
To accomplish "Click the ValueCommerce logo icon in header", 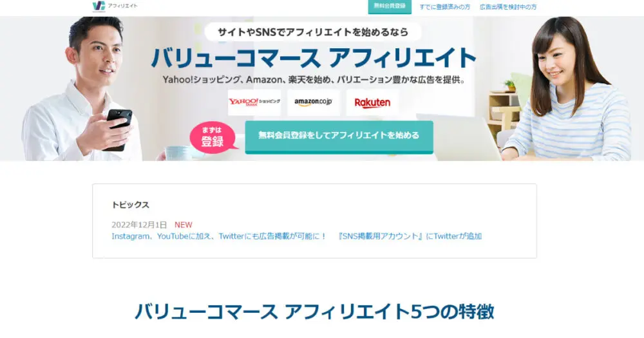I will click(99, 6).
